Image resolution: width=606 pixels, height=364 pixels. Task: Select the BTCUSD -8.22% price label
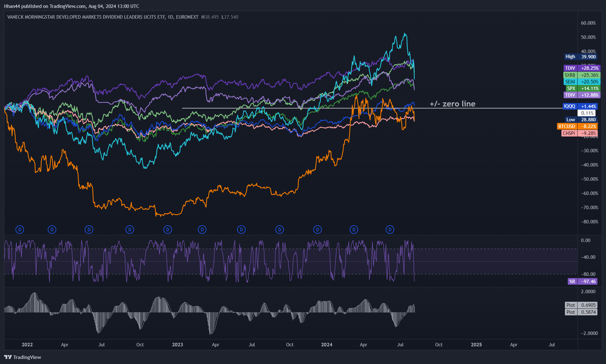(x=577, y=126)
